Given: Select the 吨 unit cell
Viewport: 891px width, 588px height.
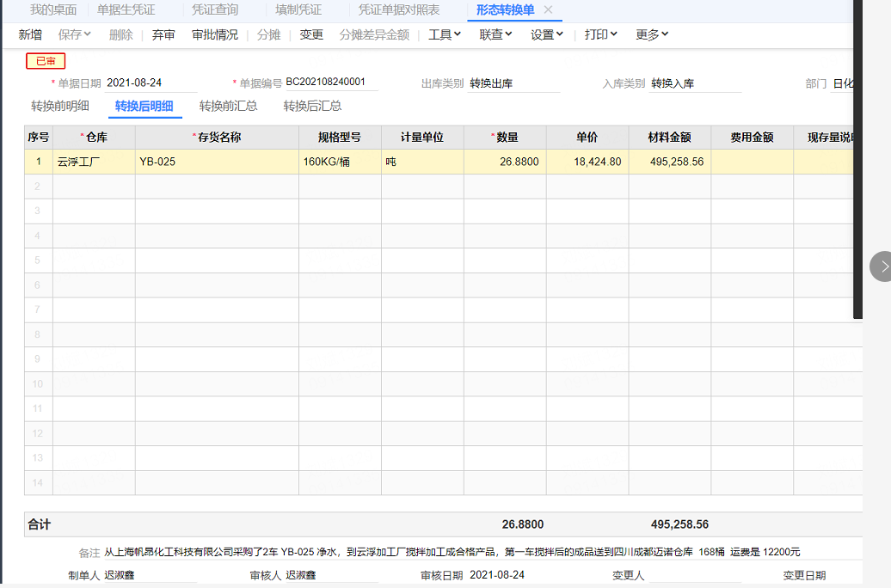Looking at the screenshot, I should (422, 162).
